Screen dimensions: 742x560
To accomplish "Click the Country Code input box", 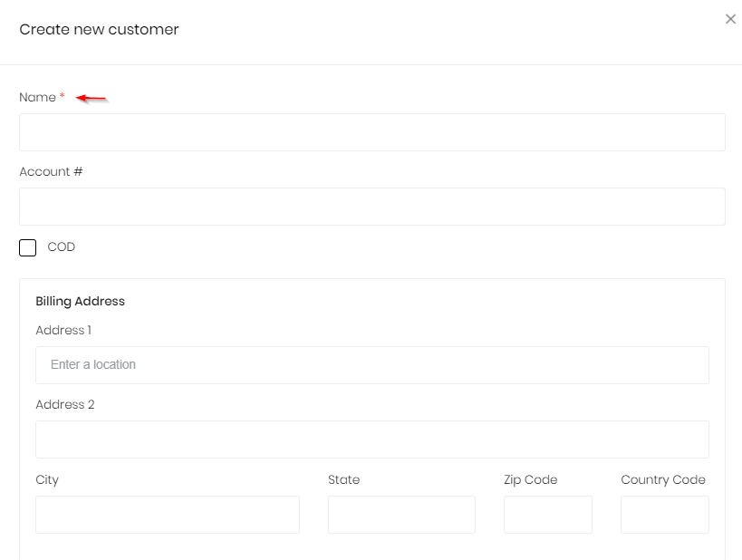I will (x=664, y=515).
